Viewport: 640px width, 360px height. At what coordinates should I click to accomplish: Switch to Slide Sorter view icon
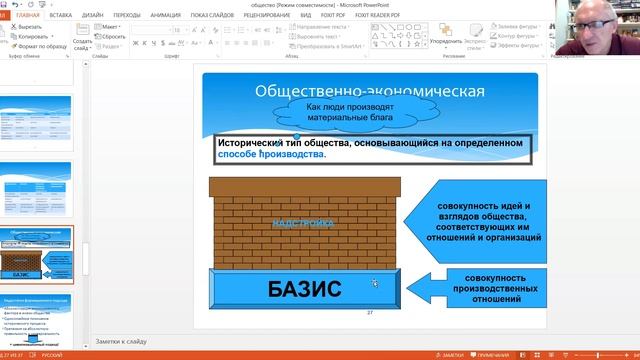click(x=537, y=355)
